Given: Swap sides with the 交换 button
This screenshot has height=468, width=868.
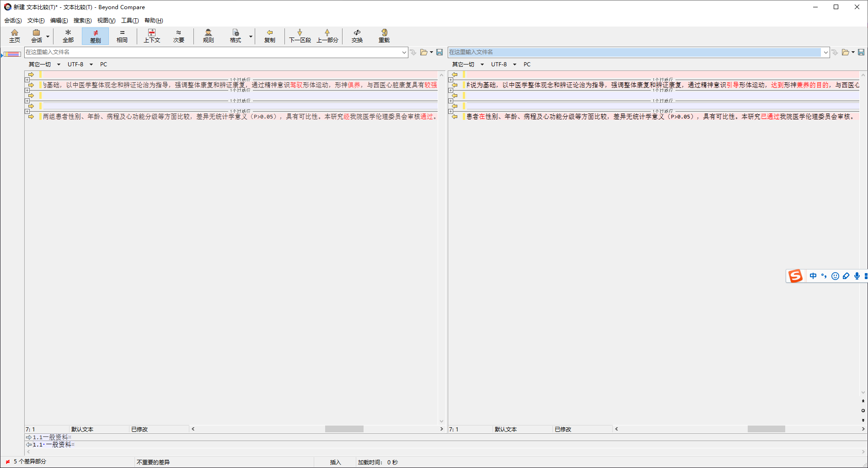Looking at the screenshot, I should 357,36.
